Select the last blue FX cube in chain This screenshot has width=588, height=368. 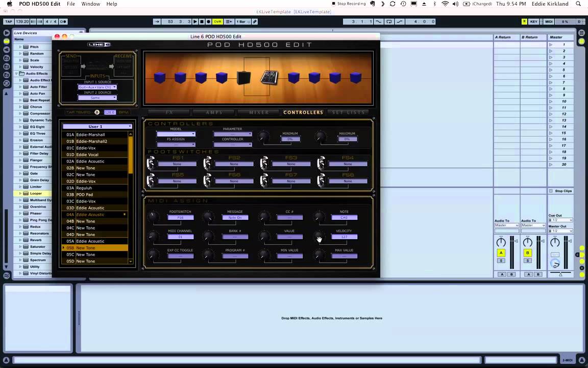click(355, 78)
